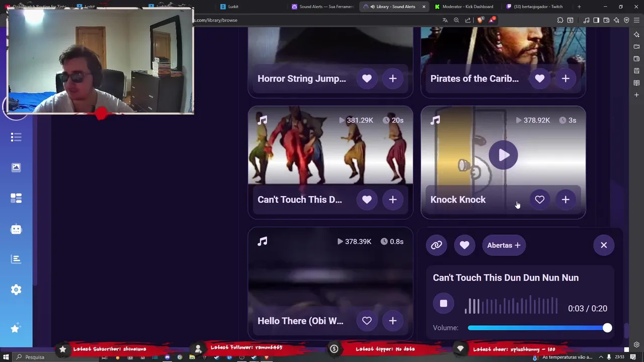Open the Brave Shields icon
The width and height of the screenshot is (644, 362).
pos(480,20)
